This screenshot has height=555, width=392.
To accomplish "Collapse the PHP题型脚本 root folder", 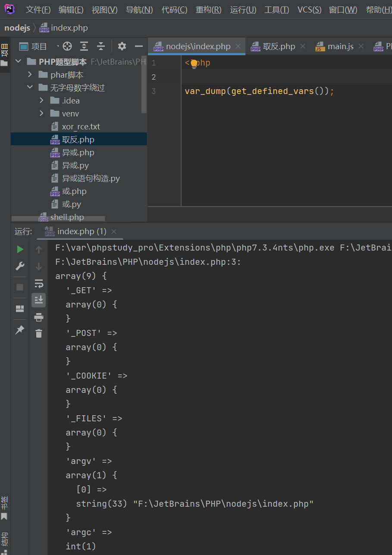I will click(x=18, y=62).
